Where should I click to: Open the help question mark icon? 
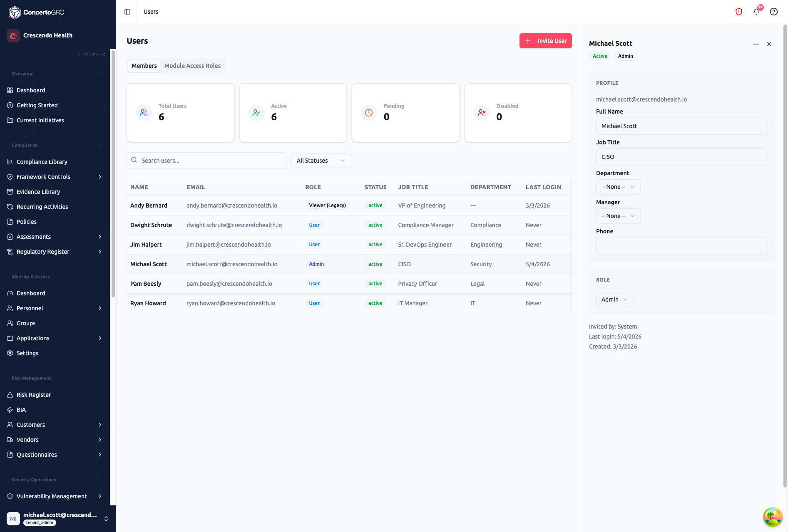[x=774, y=12]
